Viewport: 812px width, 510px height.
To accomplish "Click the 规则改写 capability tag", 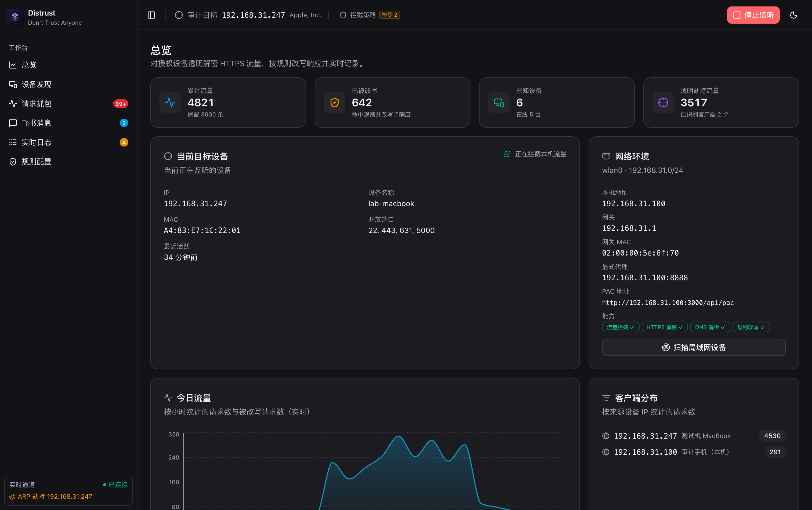I will click(751, 327).
